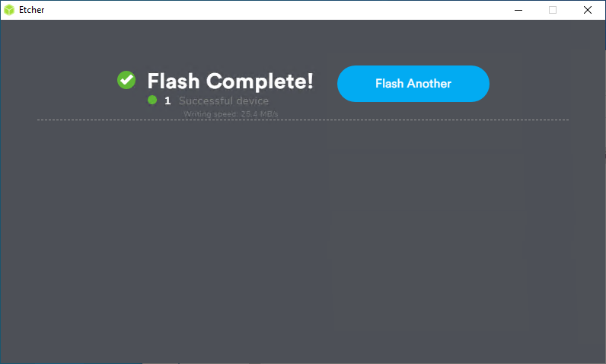Click the word "Complete!" in the heading
Viewport: 606px width, 364px height.
260,81
